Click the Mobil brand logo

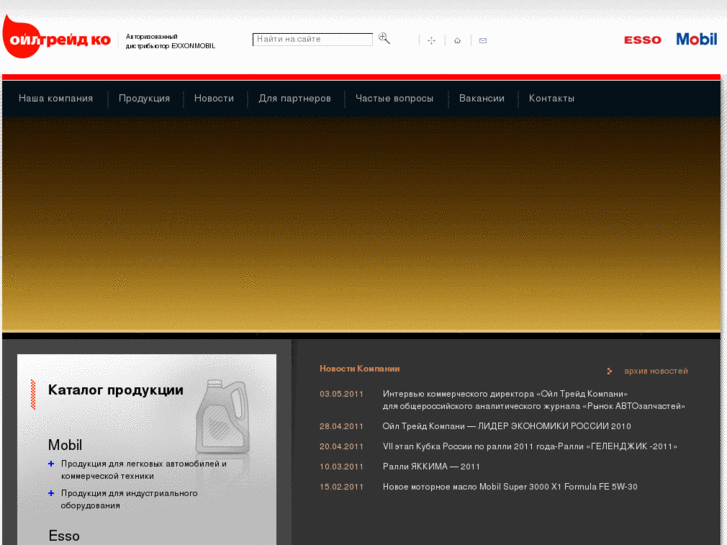click(696, 39)
